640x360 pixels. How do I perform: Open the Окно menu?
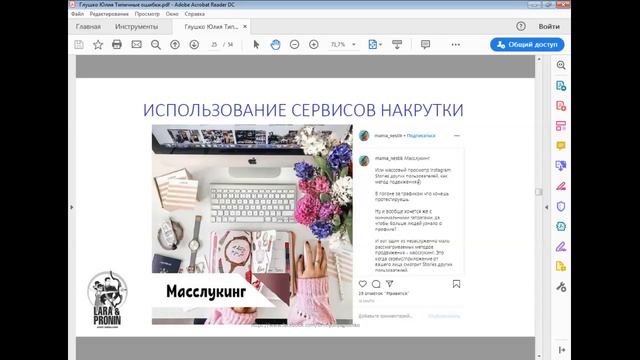click(x=172, y=14)
